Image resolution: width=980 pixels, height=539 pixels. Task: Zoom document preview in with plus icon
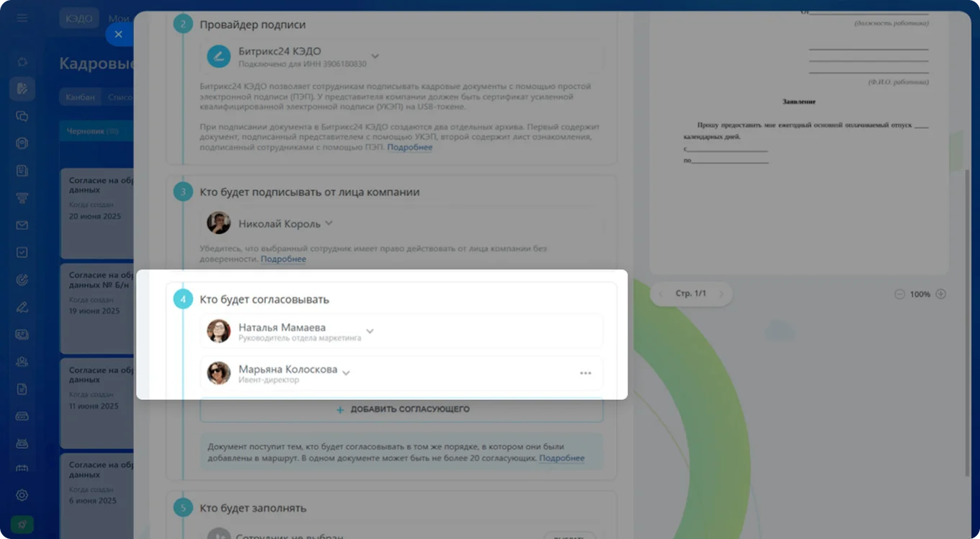(x=941, y=294)
